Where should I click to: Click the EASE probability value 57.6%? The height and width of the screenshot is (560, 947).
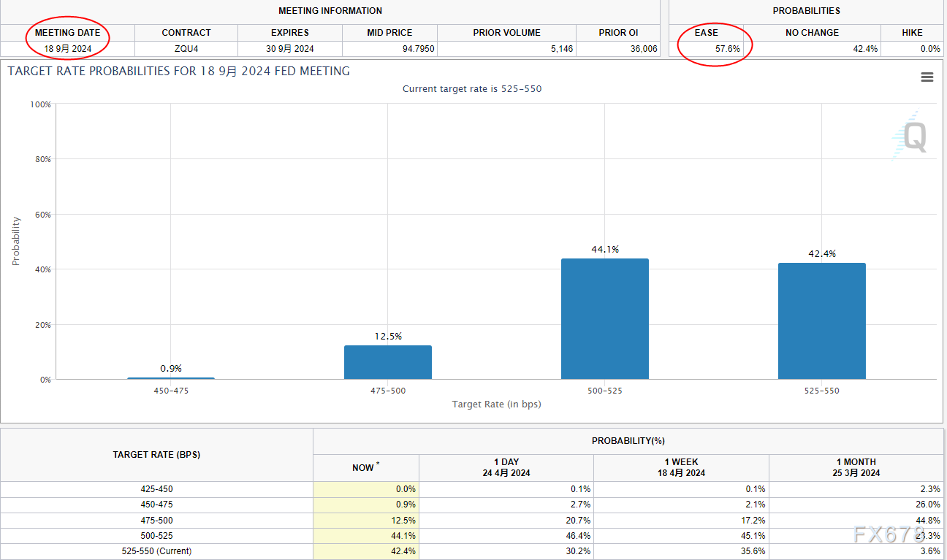[x=727, y=49]
